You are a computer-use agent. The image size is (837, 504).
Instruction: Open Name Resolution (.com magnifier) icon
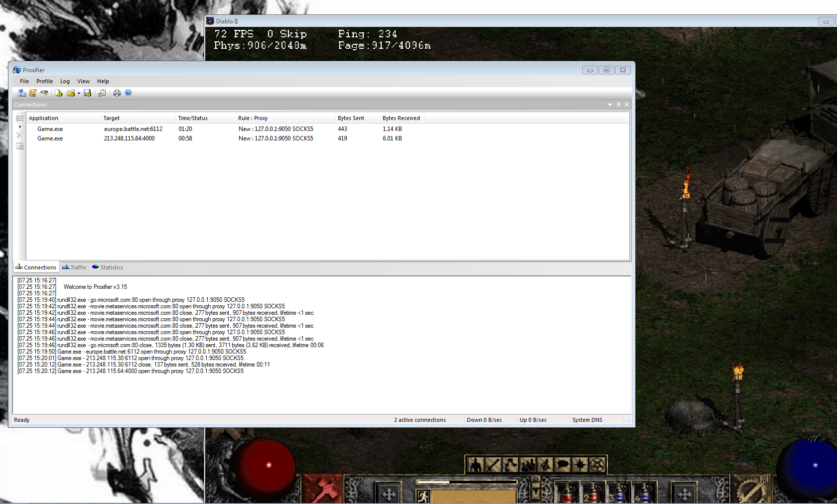[x=44, y=93]
